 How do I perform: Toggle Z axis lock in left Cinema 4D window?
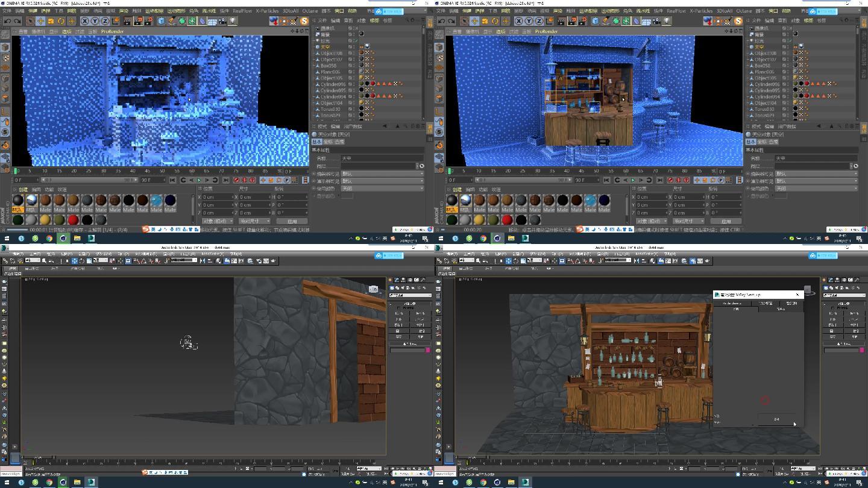[x=105, y=20]
